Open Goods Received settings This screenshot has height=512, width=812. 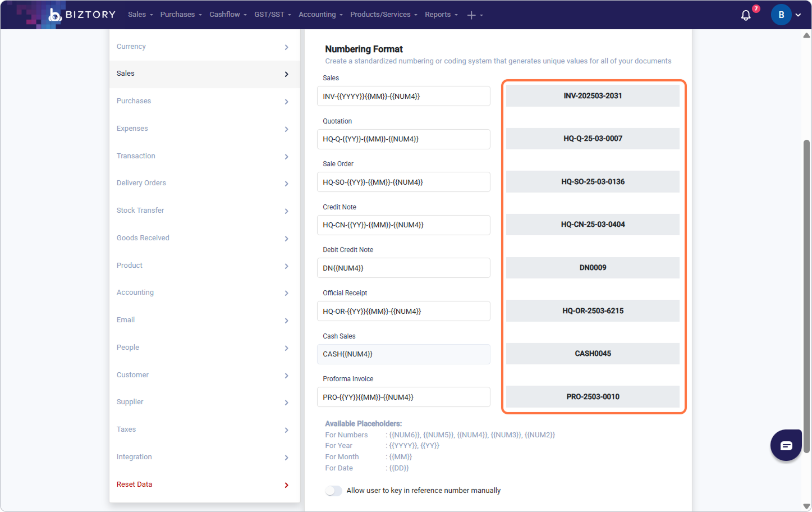(205, 238)
